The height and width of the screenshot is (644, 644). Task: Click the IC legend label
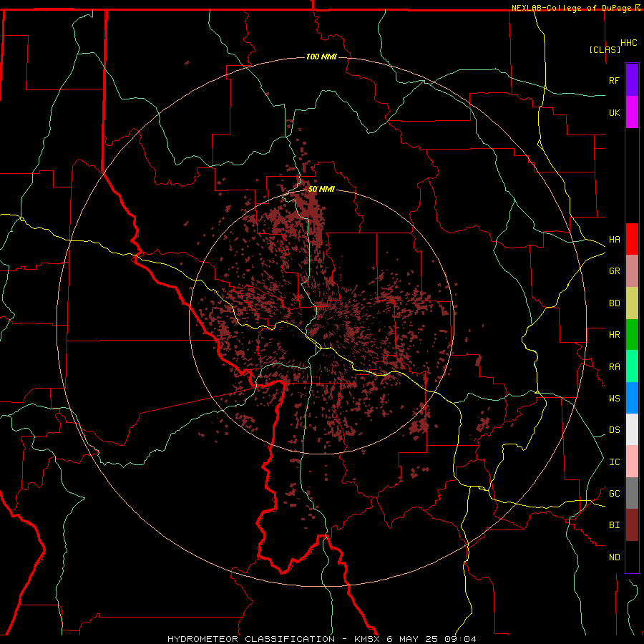615,462
